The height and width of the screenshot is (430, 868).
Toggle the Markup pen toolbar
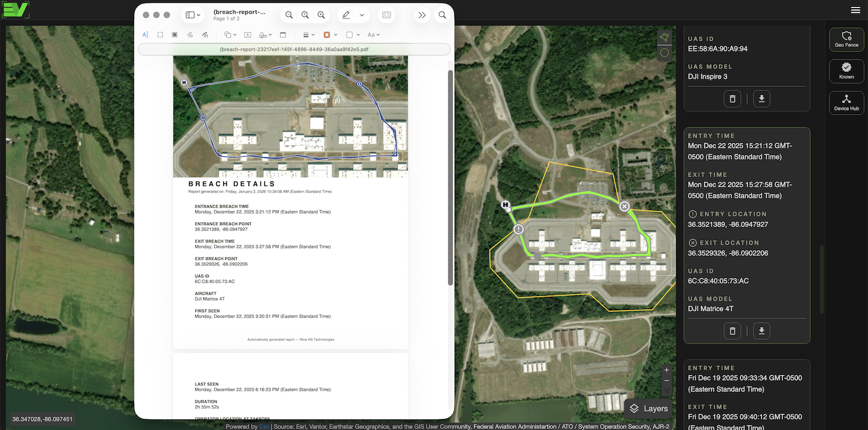click(x=346, y=15)
